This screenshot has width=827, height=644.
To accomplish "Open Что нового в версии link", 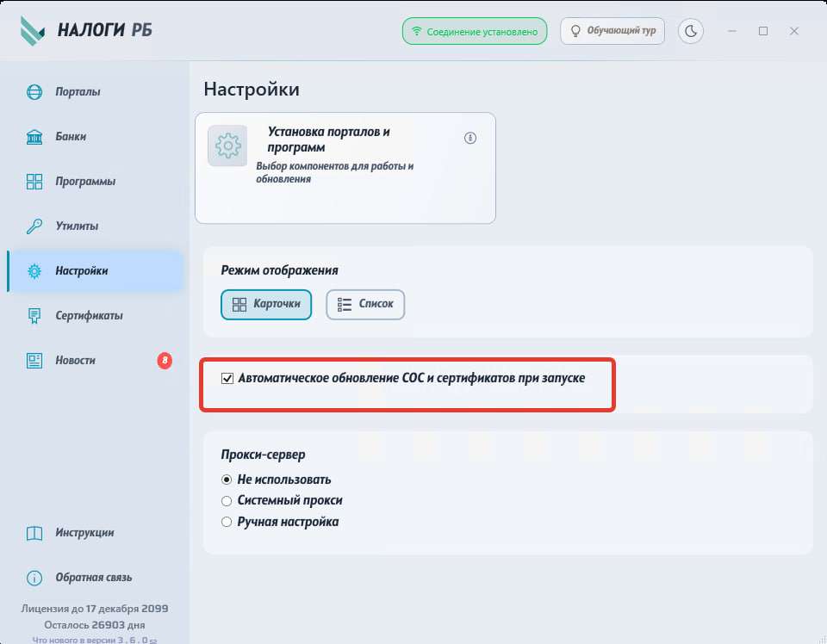I will [94, 640].
